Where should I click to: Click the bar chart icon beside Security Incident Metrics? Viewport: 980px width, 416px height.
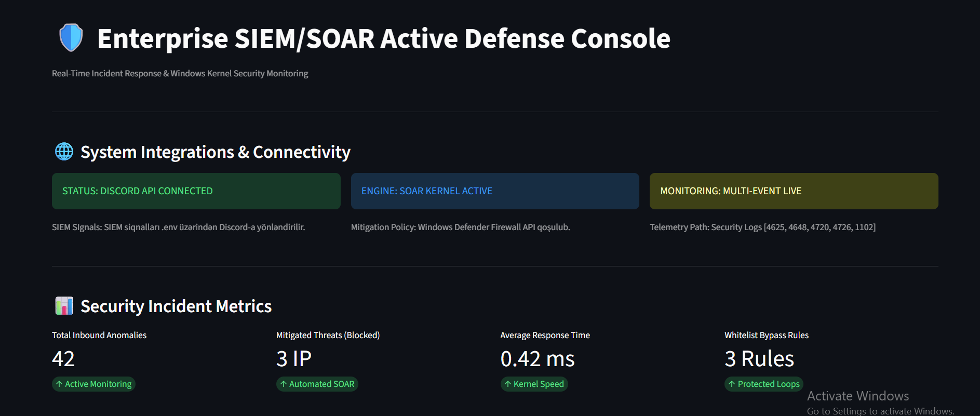[x=64, y=306]
